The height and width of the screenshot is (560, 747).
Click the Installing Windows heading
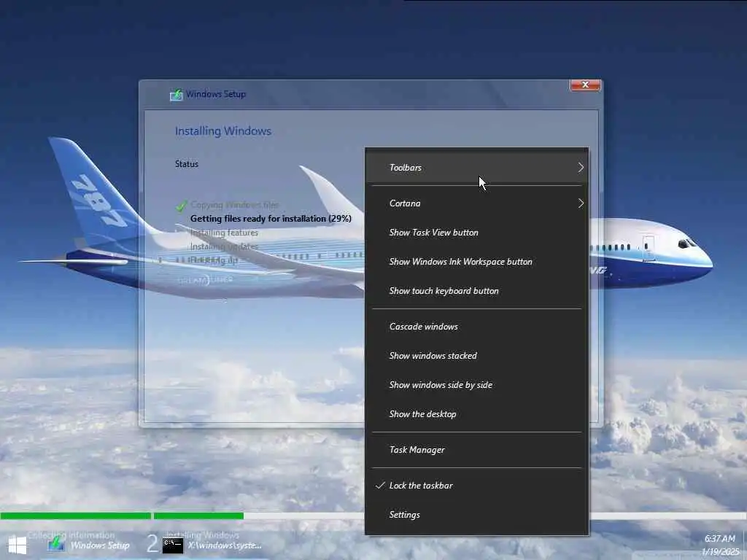coord(223,131)
